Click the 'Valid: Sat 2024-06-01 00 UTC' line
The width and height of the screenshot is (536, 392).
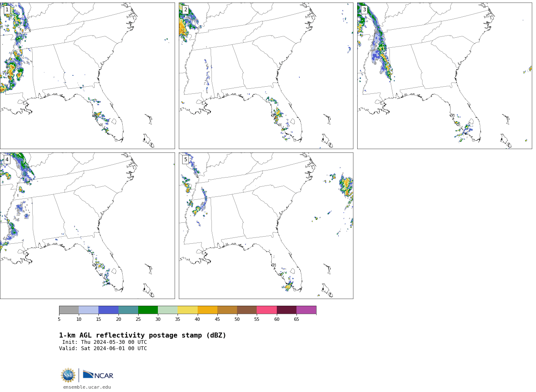(x=103, y=348)
